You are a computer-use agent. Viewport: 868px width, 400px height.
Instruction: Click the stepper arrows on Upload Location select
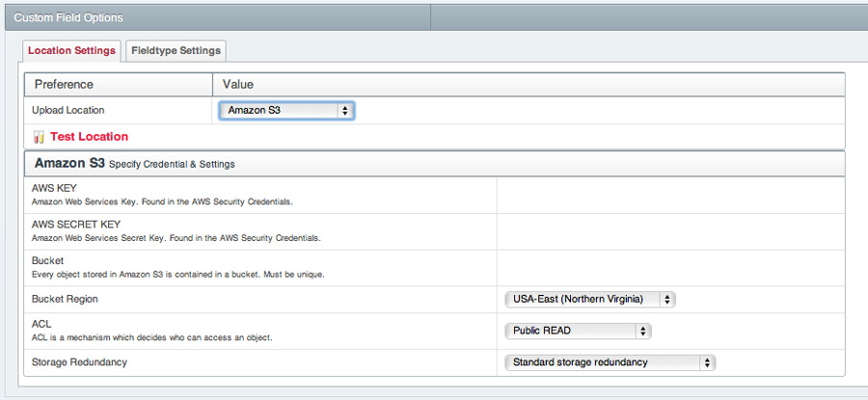345,111
